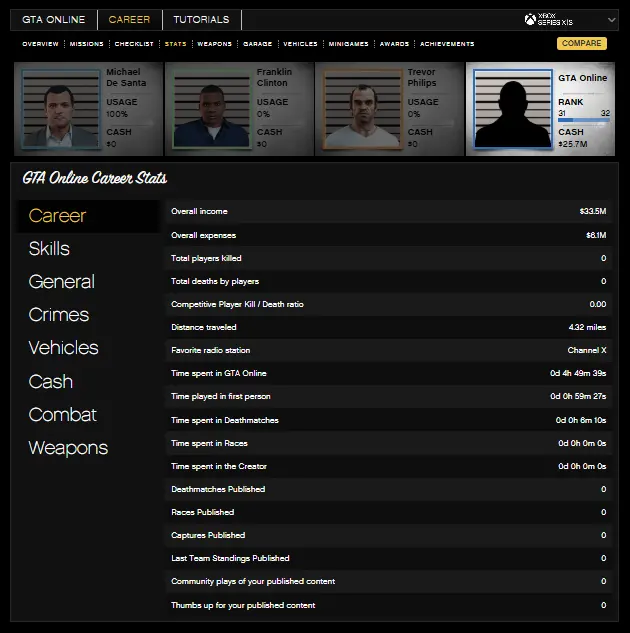Click Michael De Santa's 100% usage value
The height and width of the screenshot is (633, 630).
[117, 114]
